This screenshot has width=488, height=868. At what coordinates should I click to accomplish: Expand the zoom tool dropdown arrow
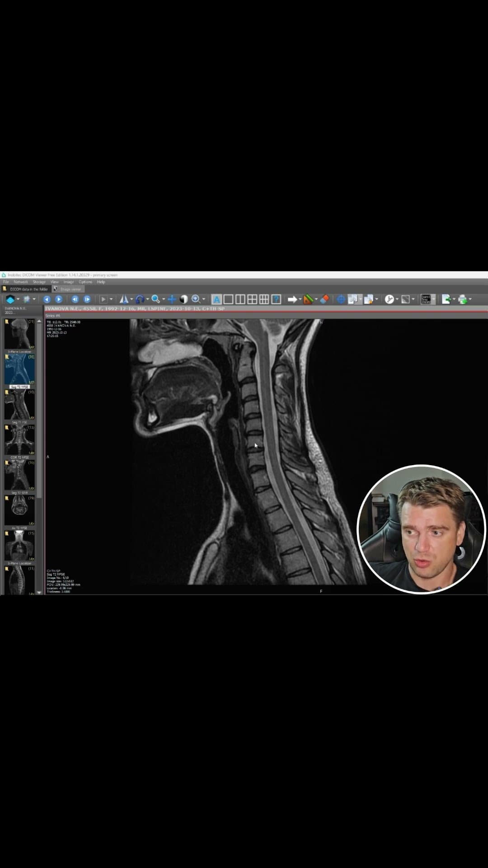pos(163,299)
